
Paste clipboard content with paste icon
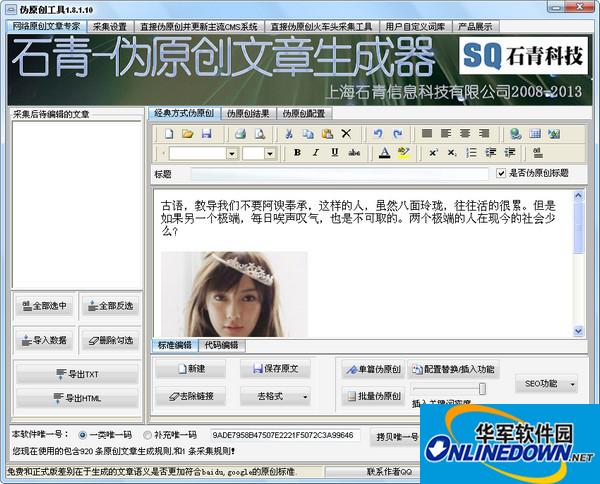point(327,134)
